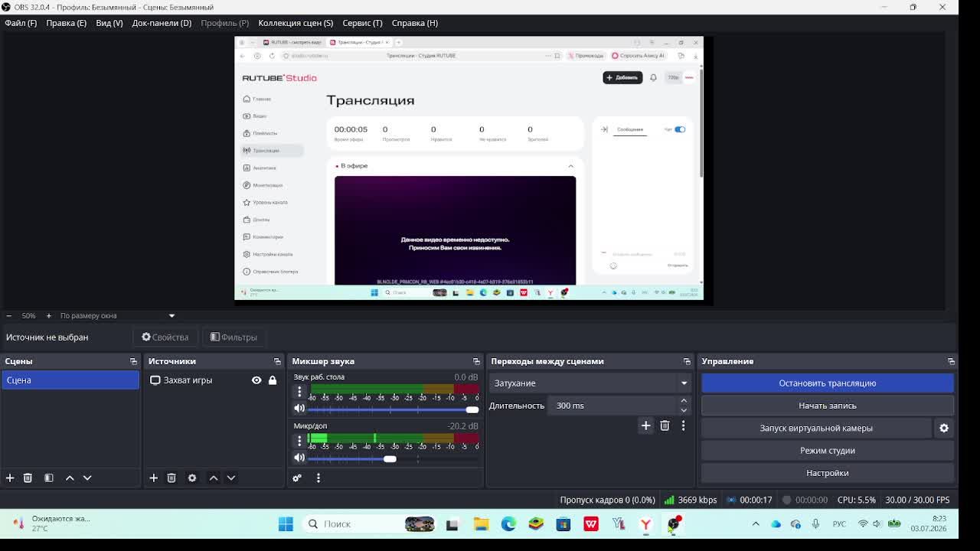The image size is (980, 551).
Task: Open transition properties three-dot menu
Action: tap(684, 425)
